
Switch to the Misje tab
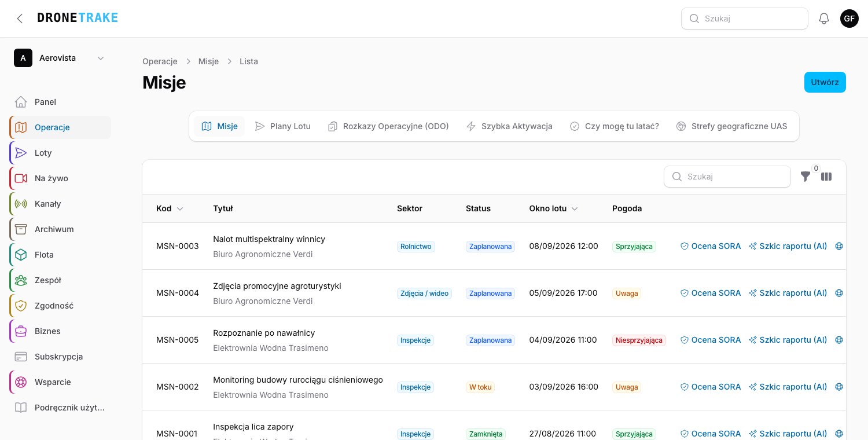point(220,126)
